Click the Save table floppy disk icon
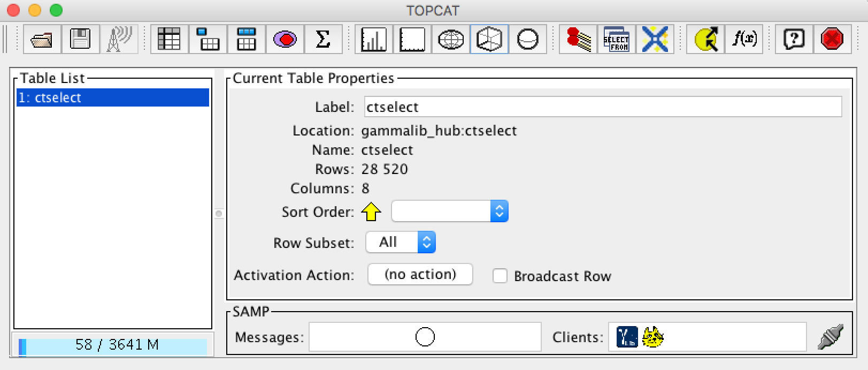The height and width of the screenshot is (370, 868). pos(81,39)
